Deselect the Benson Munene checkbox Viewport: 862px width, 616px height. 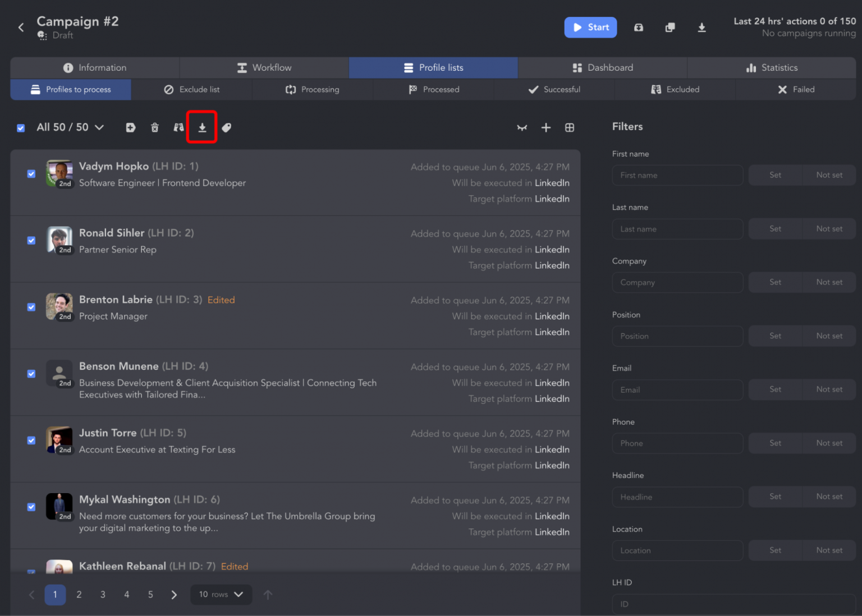pyautogui.click(x=31, y=374)
